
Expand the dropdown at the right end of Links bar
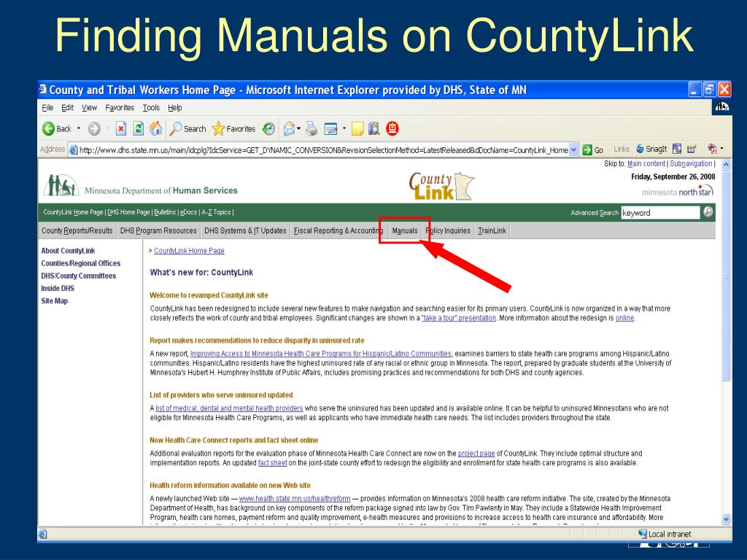click(722, 149)
